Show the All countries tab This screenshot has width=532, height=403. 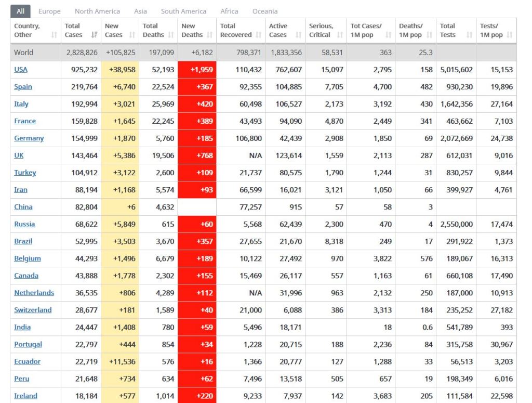coord(20,11)
